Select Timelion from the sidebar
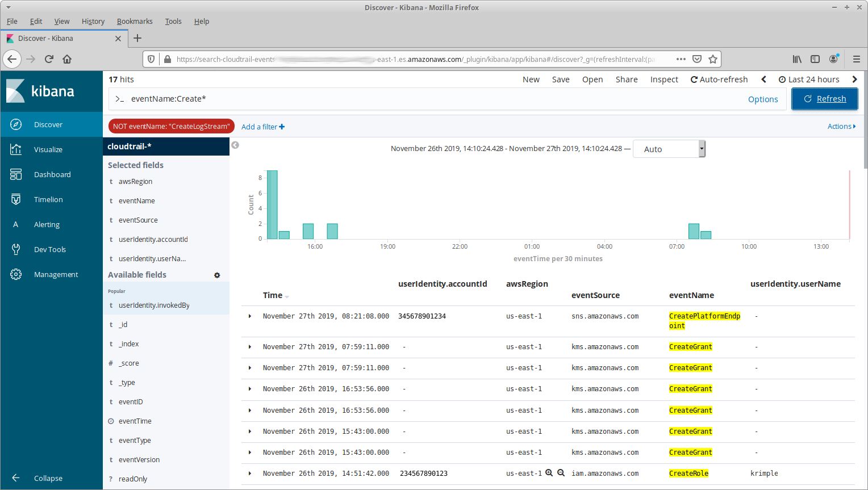 click(x=48, y=199)
